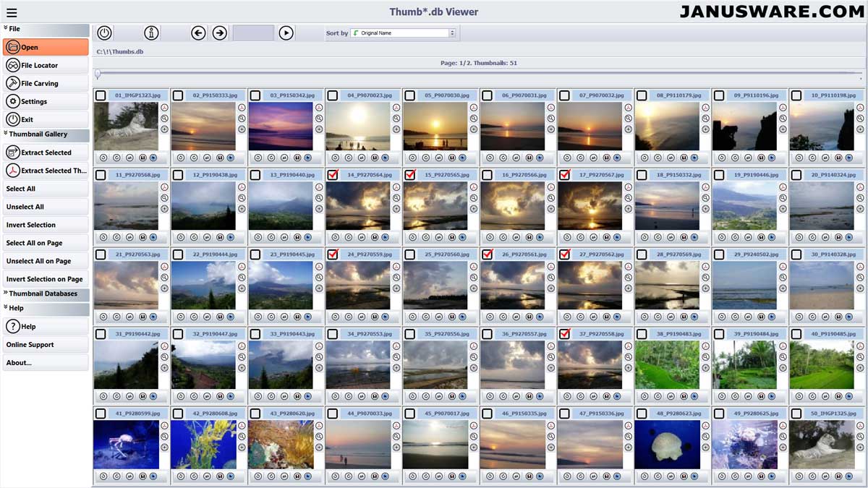This screenshot has height=488, width=868.
Task: Start slideshow with the play button
Action: tap(286, 33)
